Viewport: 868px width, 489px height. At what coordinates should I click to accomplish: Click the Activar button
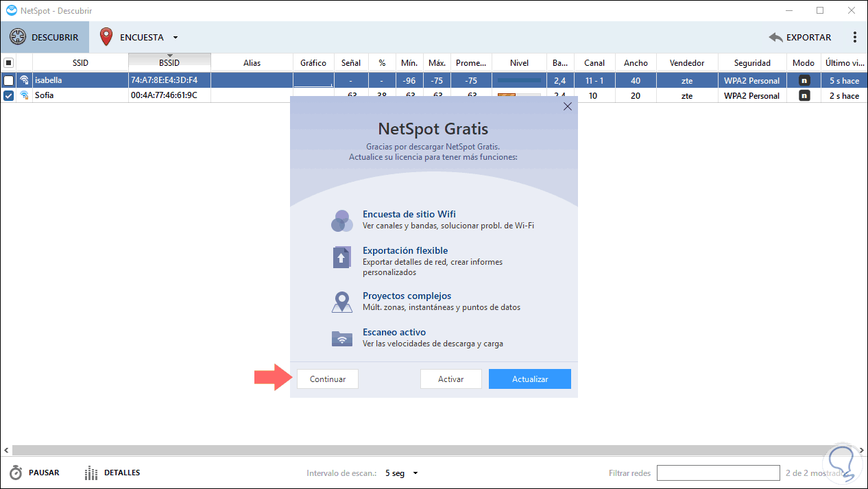pos(451,379)
